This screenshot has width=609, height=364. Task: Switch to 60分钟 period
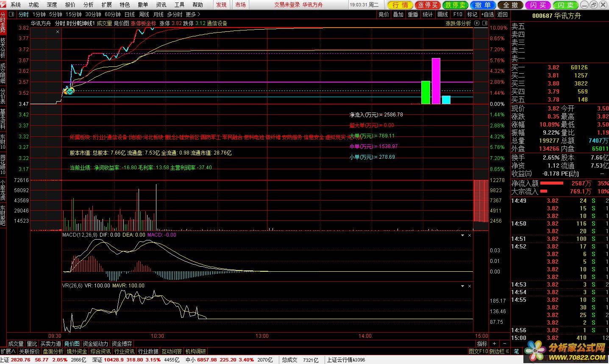113,14
